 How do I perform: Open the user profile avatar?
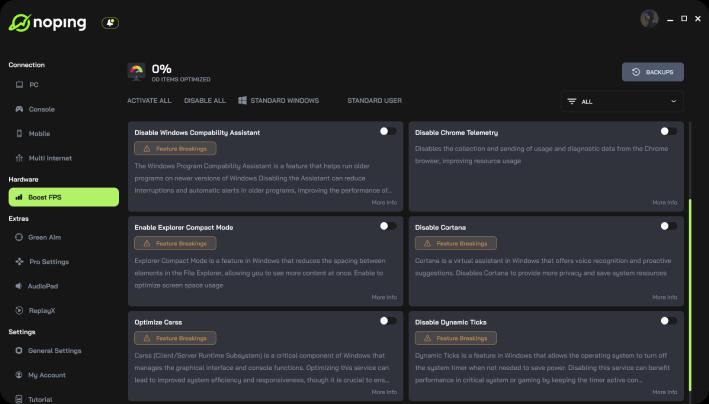[x=649, y=19]
